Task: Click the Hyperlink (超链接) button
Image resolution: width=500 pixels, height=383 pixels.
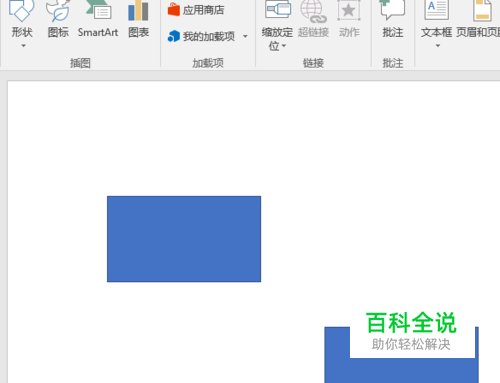Action: [313, 20]
